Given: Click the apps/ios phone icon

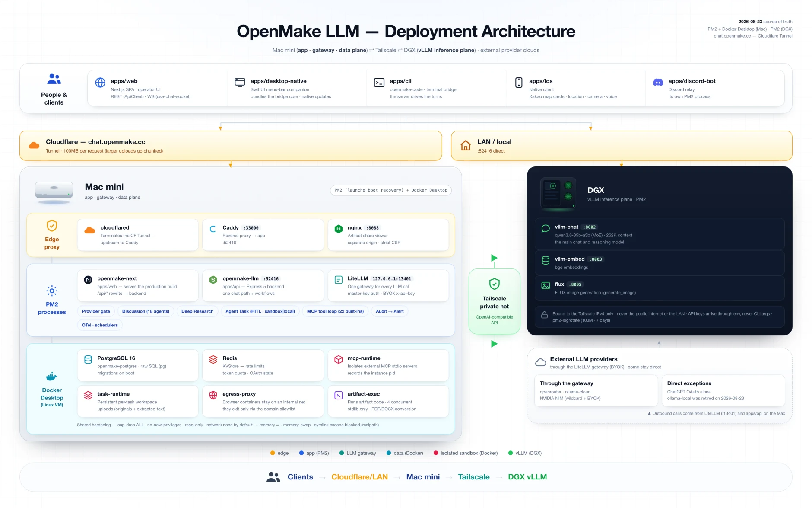Looking at the screenshot, I should 519,83.
